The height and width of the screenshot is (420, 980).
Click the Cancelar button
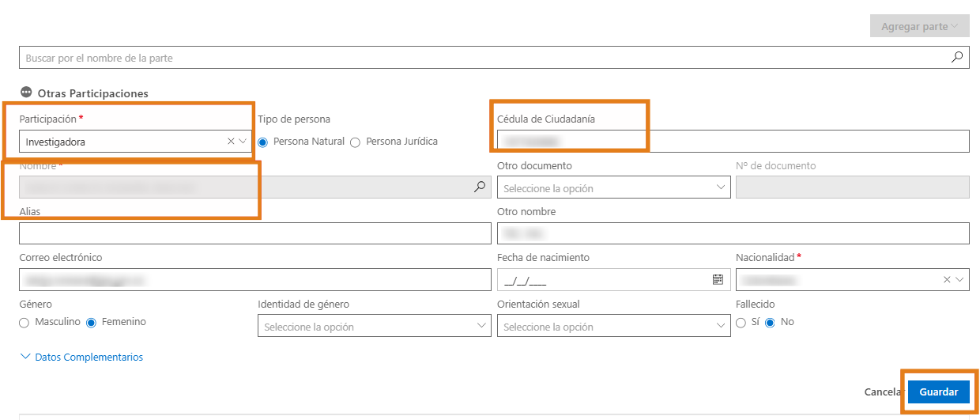point(883,392)
